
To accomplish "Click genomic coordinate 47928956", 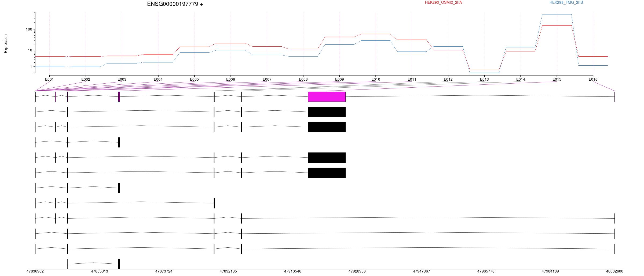I will click(x=357, y=271).
